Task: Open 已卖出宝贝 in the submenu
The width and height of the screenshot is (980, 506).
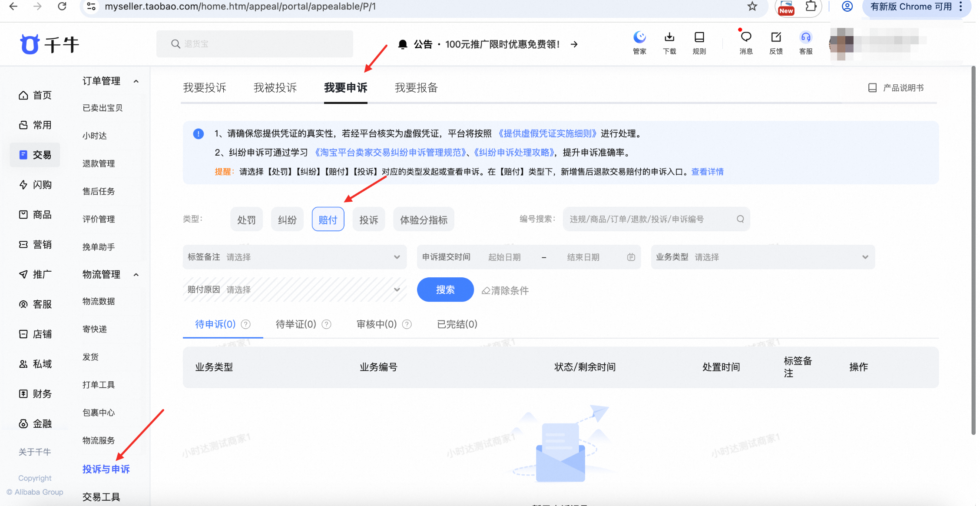Action: click(x=103, y=108)
